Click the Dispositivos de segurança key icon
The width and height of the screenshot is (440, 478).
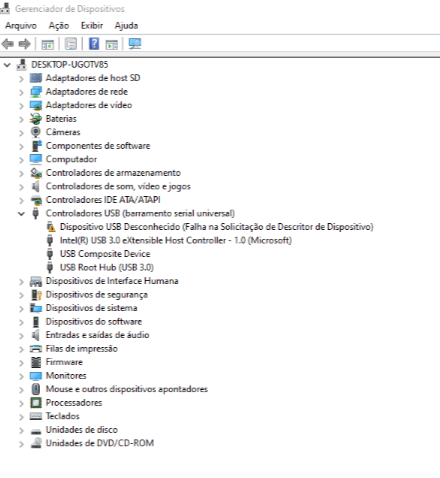point(36,295)
